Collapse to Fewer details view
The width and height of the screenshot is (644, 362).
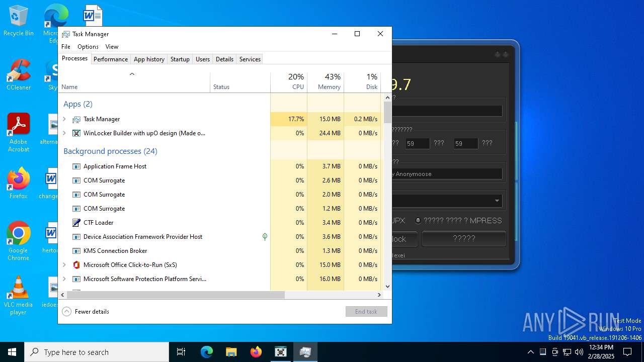pos(86,311)
